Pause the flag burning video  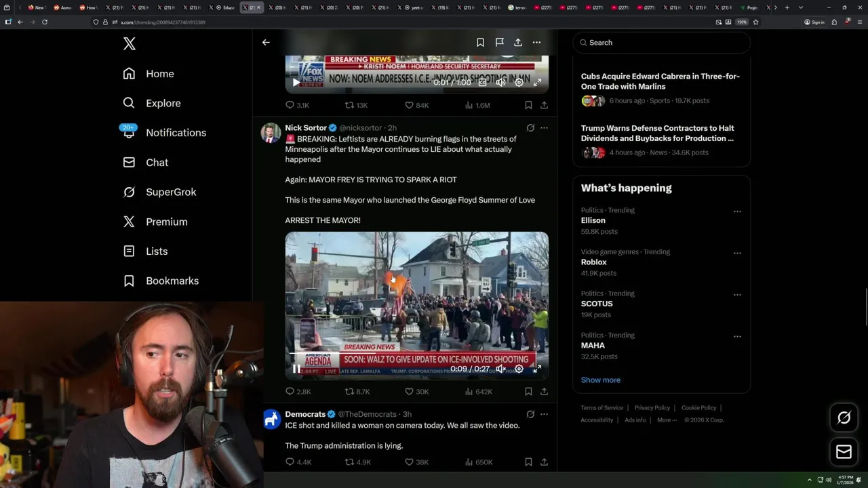(x=296, y=369)
